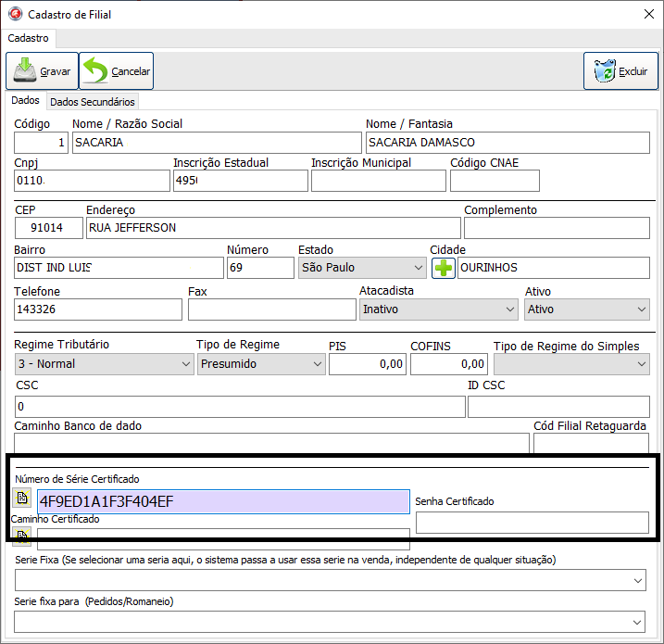Expand the Atacadista dropdown
The width and height of the screenshot is (664, 644).
438,309
